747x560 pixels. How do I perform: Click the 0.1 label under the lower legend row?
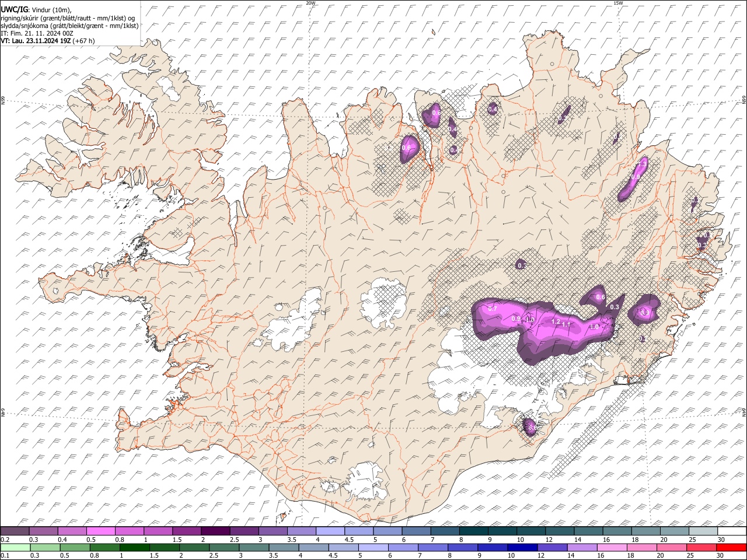click(4, 555)
